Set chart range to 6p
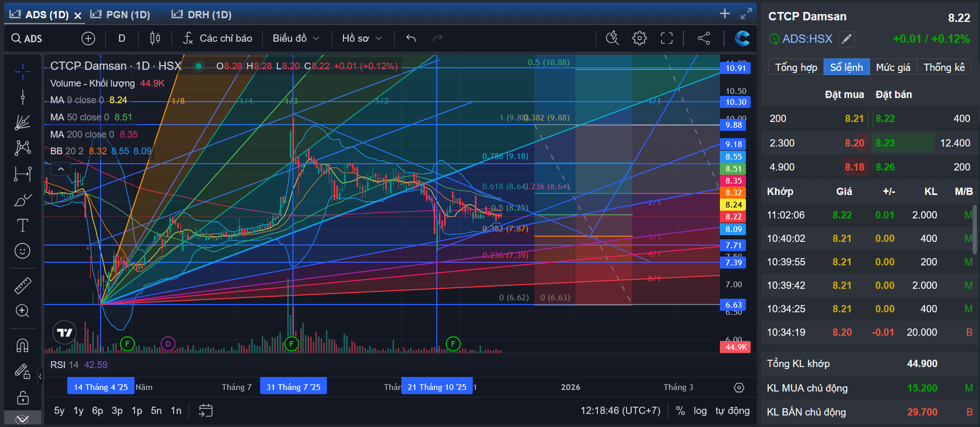 (x=97, y=411)
